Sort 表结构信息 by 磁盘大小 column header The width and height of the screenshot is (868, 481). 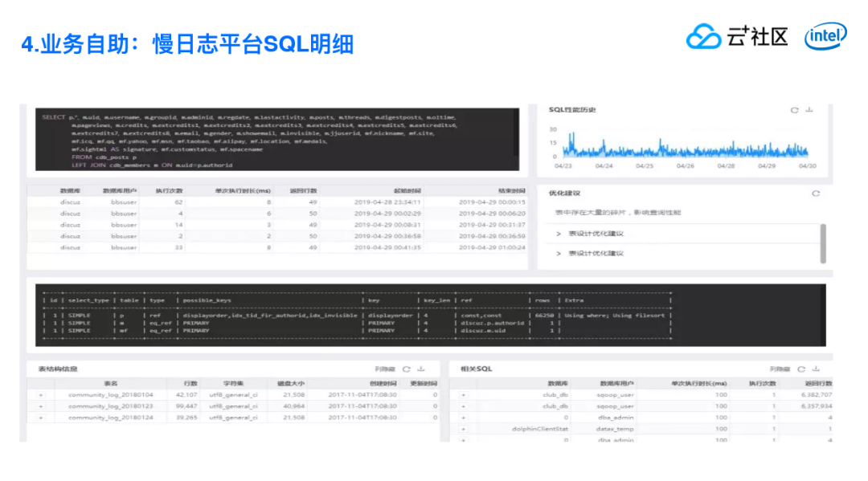[291, 384]
